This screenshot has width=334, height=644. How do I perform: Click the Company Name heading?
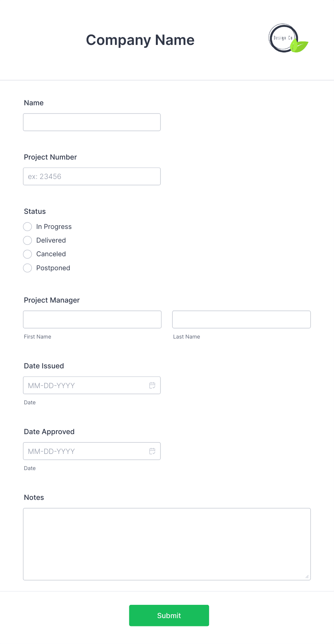(140, 40)
